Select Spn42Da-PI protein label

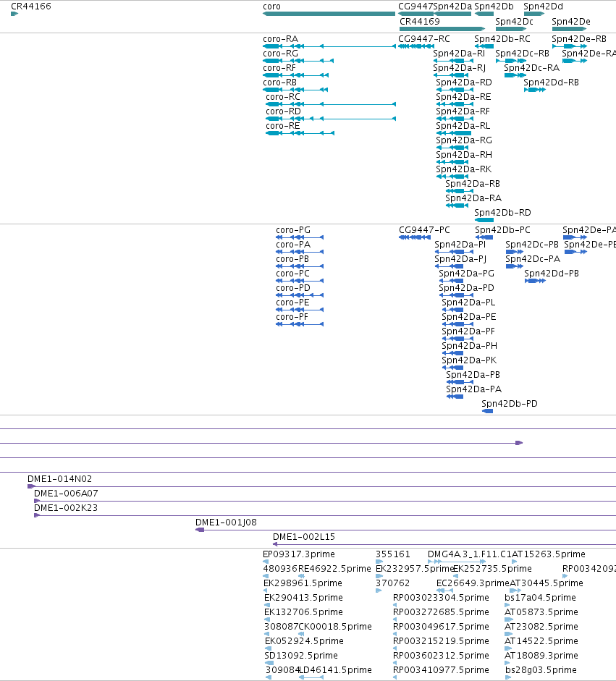click(460, 245)
